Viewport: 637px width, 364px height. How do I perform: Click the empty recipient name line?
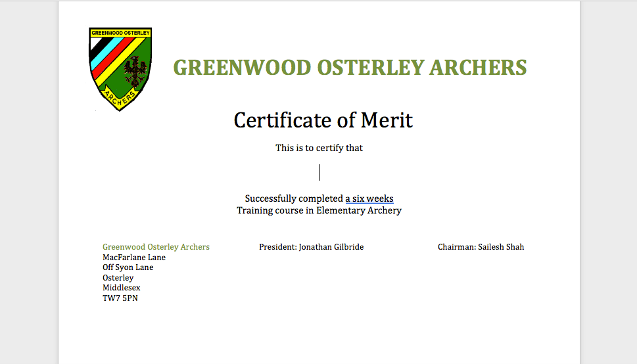pos(319,173)
